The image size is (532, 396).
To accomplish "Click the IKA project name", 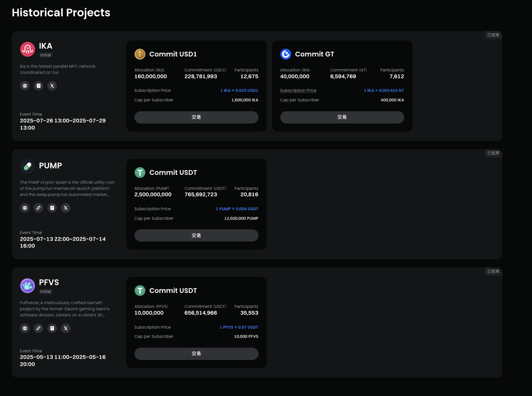I will (x=46, y=46).
